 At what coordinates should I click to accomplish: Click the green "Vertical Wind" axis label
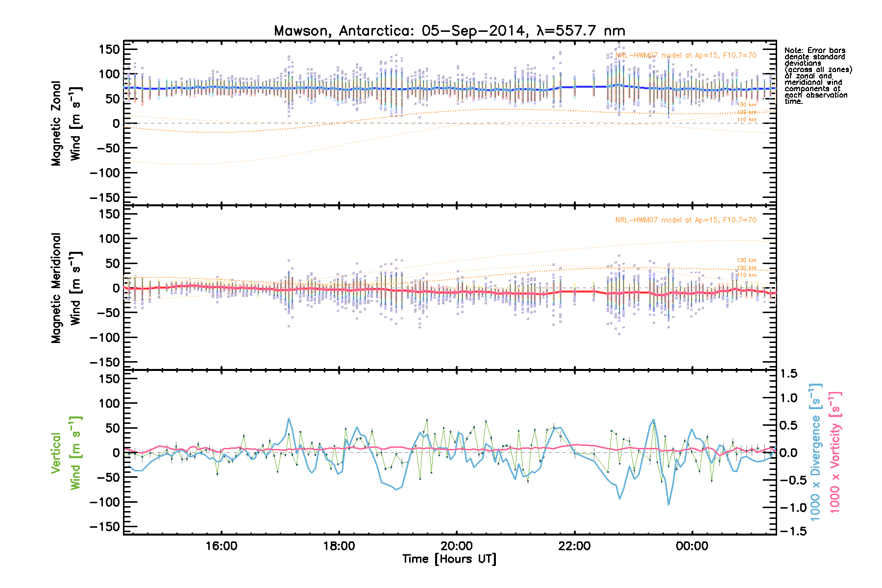point(67,453)
